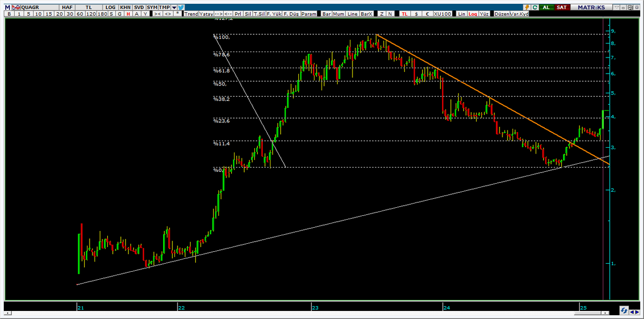Viewport: 644px width, 319px height.
Task: Switch to Yüz percent scale
Action: coord(484,14)
